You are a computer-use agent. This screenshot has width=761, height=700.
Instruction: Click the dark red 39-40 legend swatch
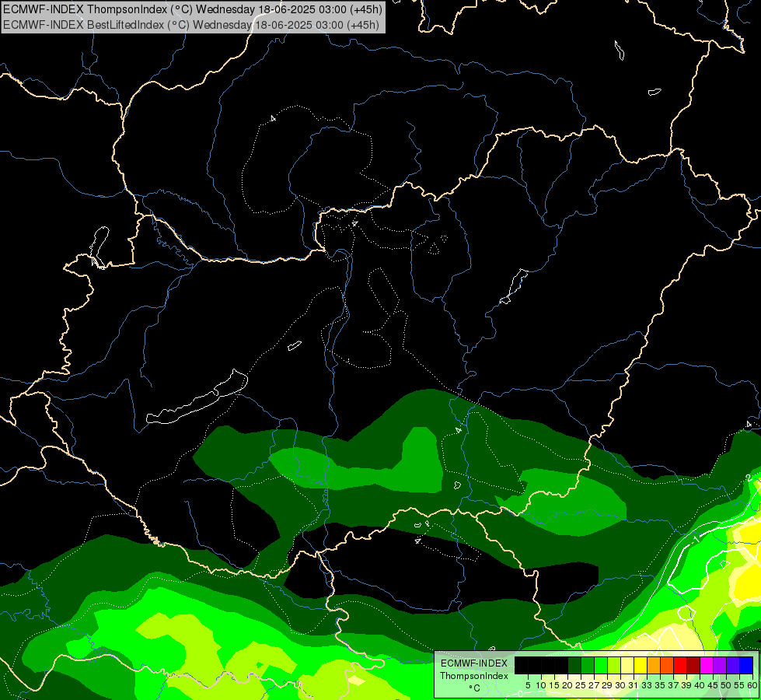point(693,665)
